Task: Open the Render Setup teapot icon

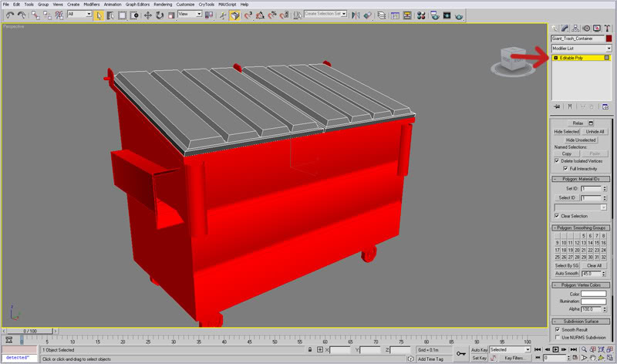Action: [x=435, y=15]
